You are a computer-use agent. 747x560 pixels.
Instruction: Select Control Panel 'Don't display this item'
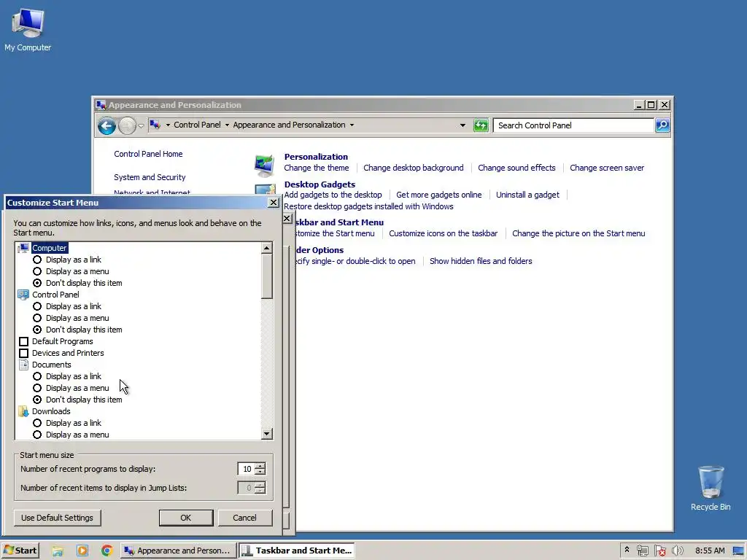pos(37,330)
